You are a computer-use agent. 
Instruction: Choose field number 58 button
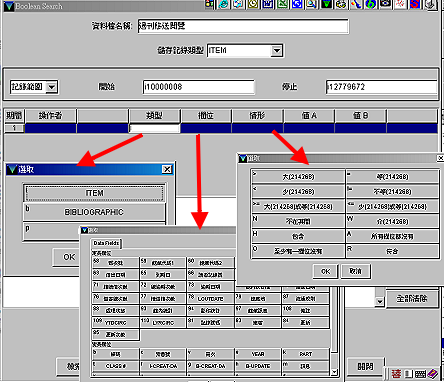(115, 263)
